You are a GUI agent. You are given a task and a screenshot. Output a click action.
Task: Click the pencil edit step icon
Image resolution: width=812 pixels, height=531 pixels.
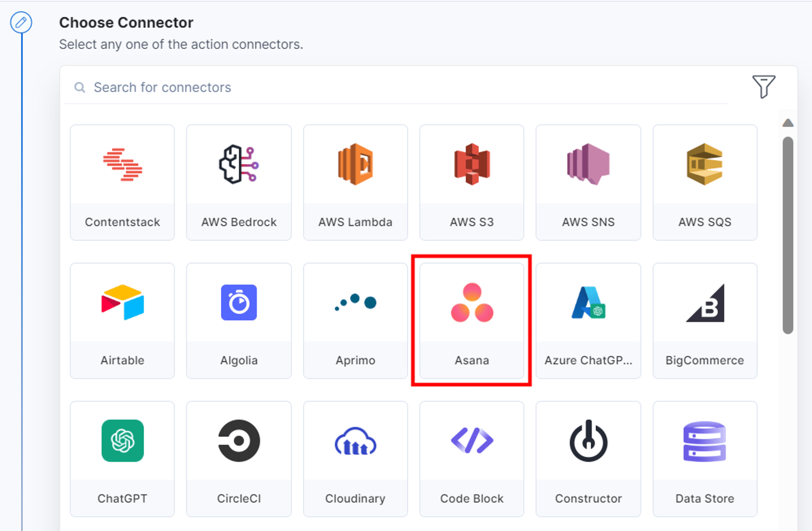(21, 22)
